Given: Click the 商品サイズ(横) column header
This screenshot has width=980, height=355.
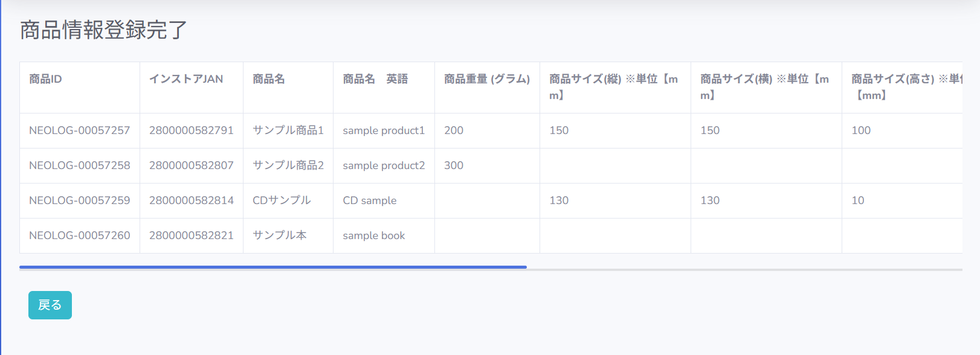Looking at the screenshot, I should click(764, 87).
